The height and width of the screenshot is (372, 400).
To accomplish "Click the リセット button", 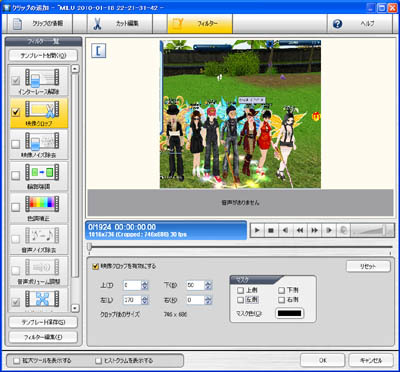I will point(368,267).
